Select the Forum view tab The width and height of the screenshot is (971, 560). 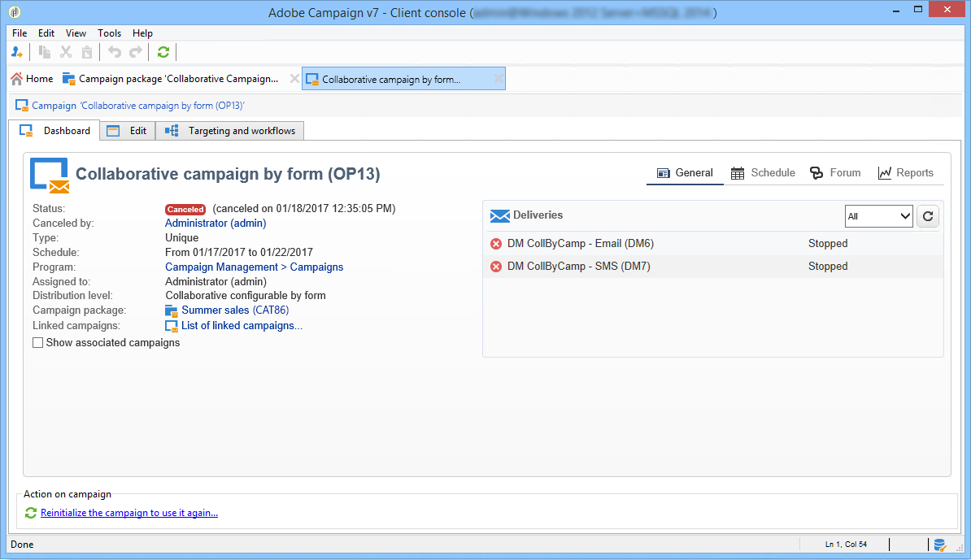coord(835,173)
